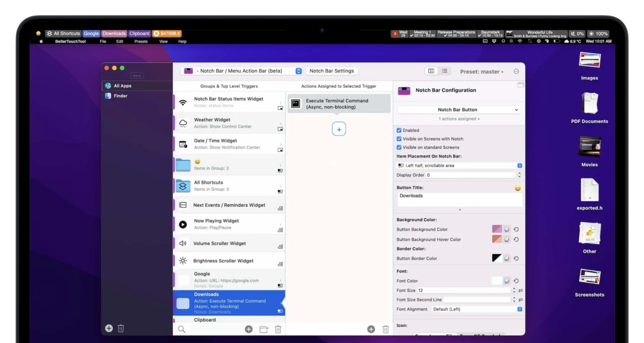Open the Edit menu in menu bar
644x343 pixels.
(120, 41)
